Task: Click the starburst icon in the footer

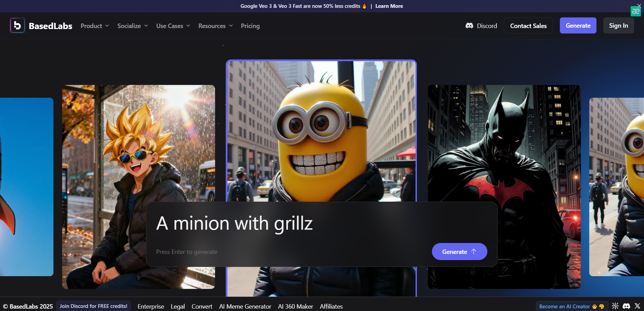Action: coord(615,306)
